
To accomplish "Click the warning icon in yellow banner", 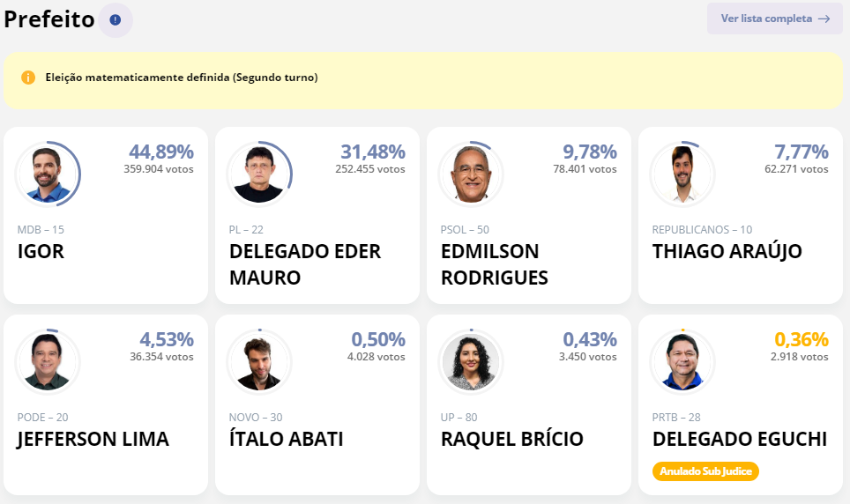I will click(28, 78).
